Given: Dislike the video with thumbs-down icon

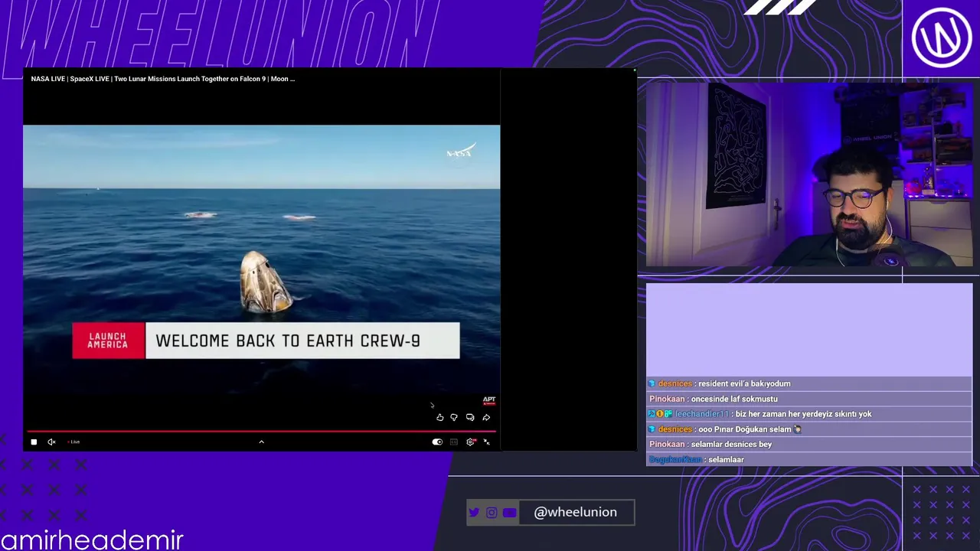Looking at the screenshot, I should [454, 417].
